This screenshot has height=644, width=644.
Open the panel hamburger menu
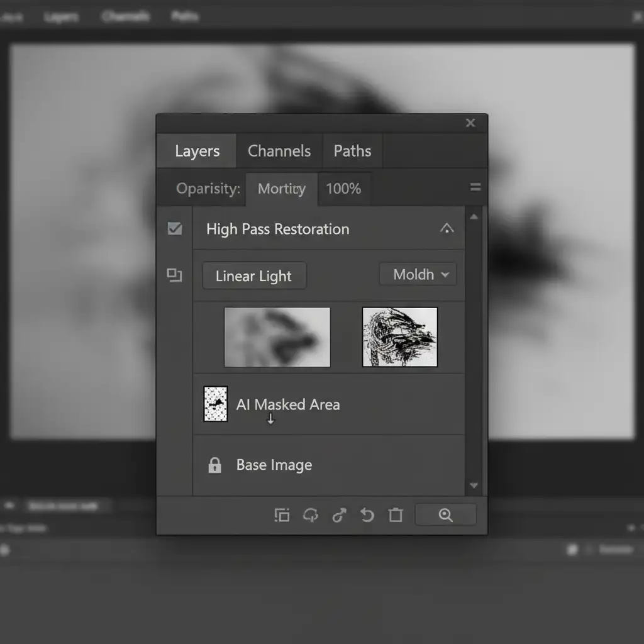pyautogui.click(x=475, y=187)
